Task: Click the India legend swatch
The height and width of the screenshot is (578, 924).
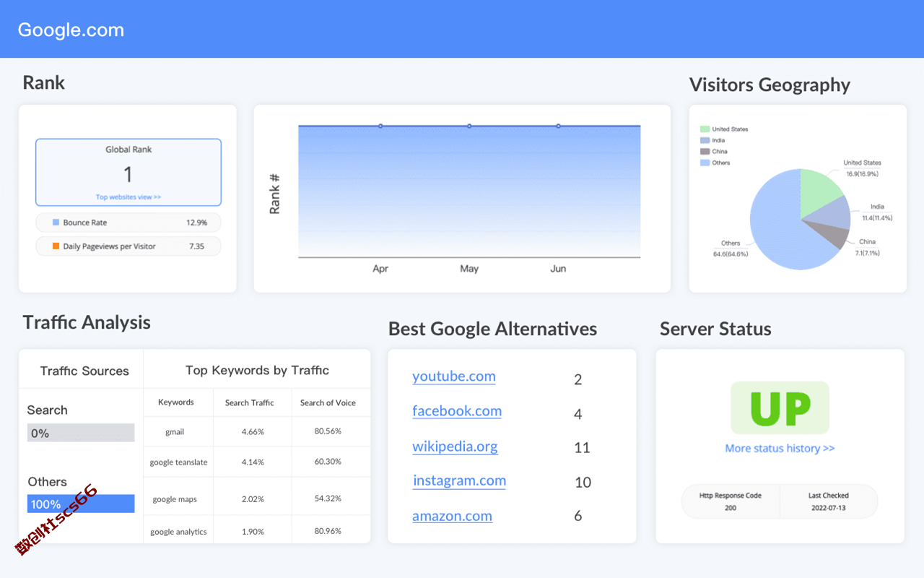Action: point(705,140)
